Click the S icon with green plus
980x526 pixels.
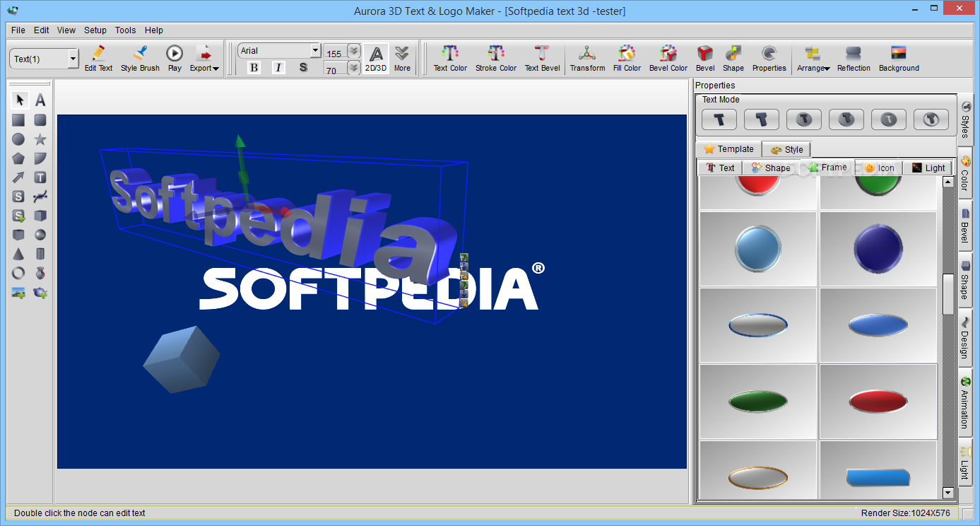coord(18,216)
